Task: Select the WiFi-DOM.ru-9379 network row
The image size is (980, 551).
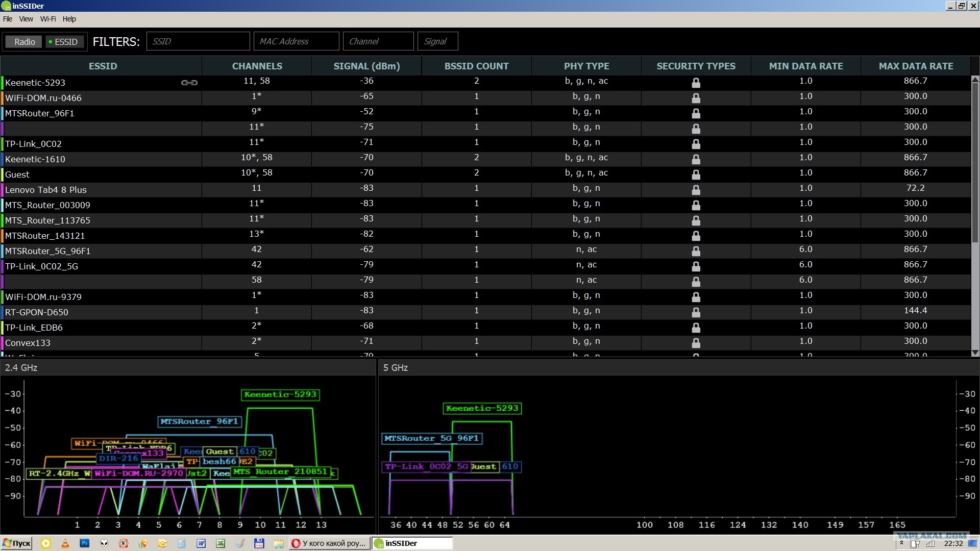Action: coord(485,297)
